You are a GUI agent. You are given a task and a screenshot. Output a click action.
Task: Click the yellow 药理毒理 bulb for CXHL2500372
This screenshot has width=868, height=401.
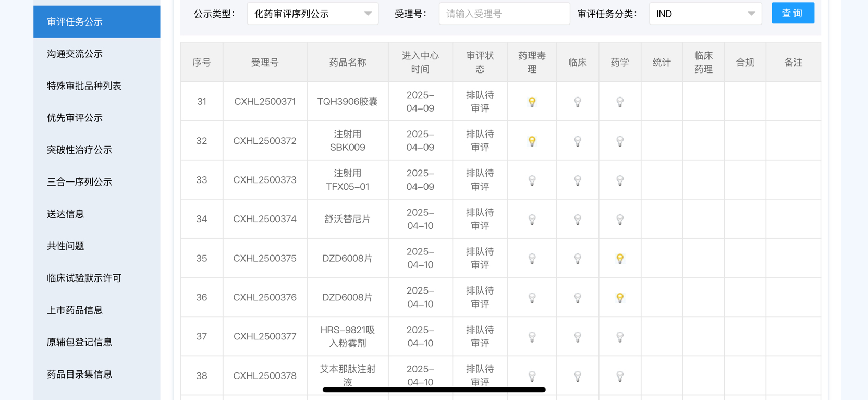point(532,141)
